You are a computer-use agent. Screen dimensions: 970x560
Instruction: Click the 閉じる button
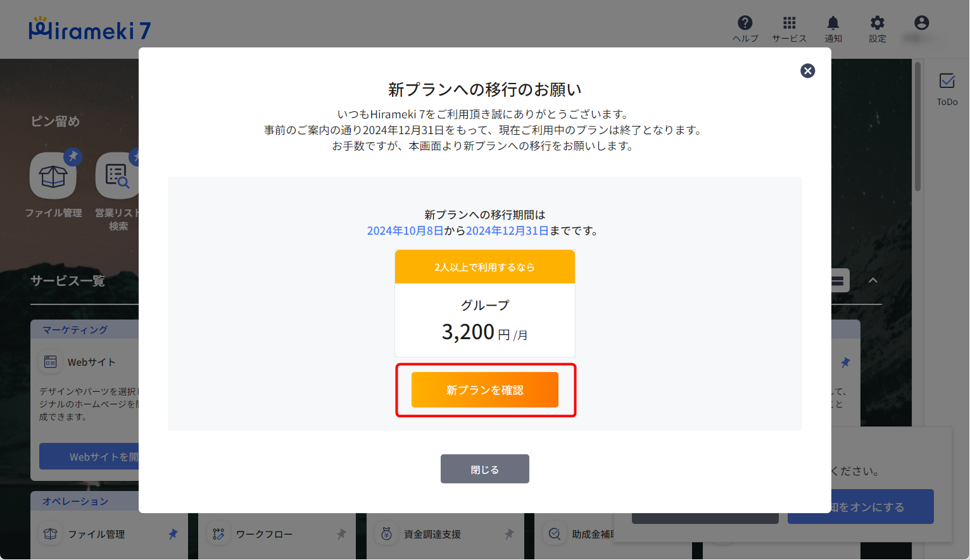485,469
